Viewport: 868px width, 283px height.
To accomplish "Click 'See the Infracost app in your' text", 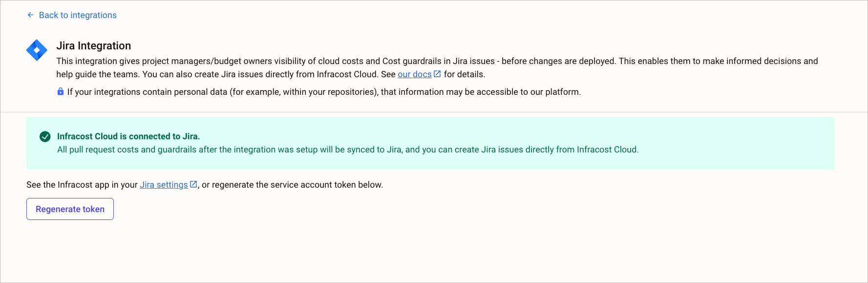I will tap(82, 185).
